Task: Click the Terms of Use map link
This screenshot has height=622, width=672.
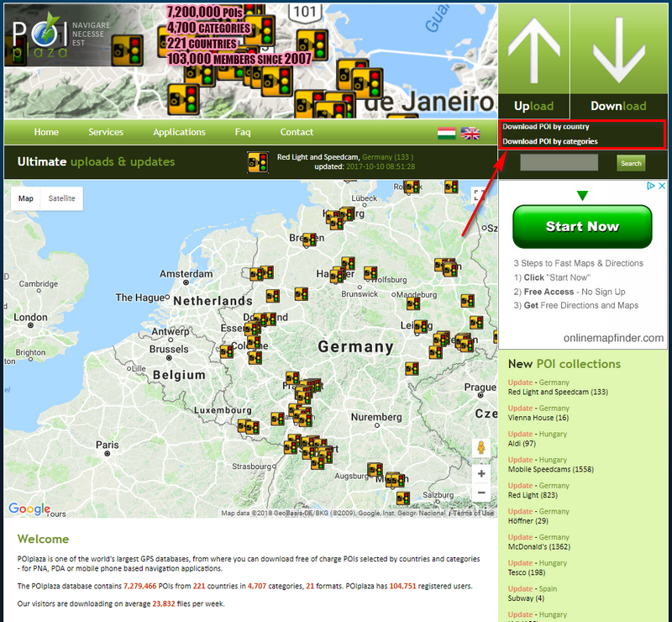Action: [x=473, y=513]
